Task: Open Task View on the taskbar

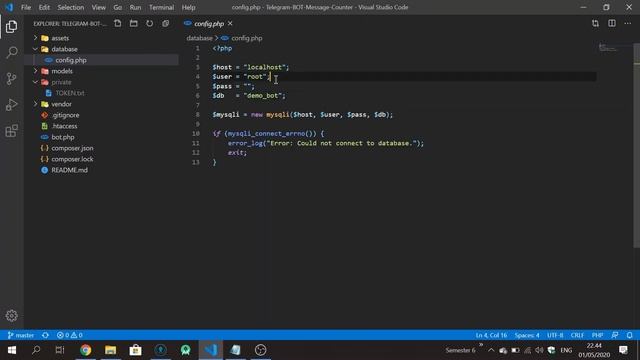Action: click(60, 350)
